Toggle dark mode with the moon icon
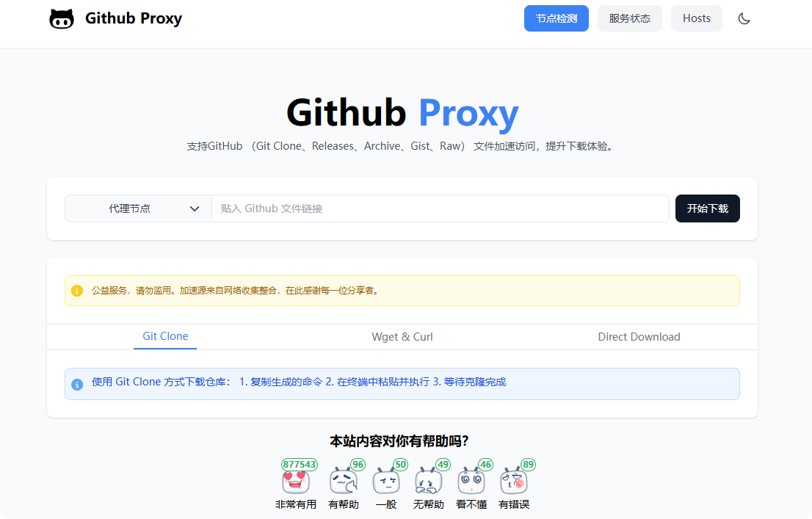 click(744, 18)
